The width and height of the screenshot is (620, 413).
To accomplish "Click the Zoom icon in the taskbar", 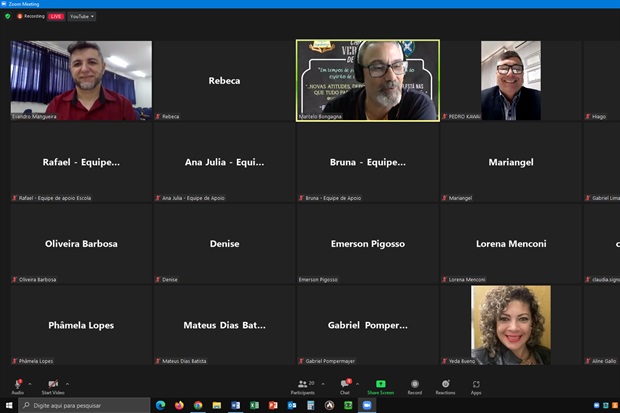I will [x=367, y=405].
